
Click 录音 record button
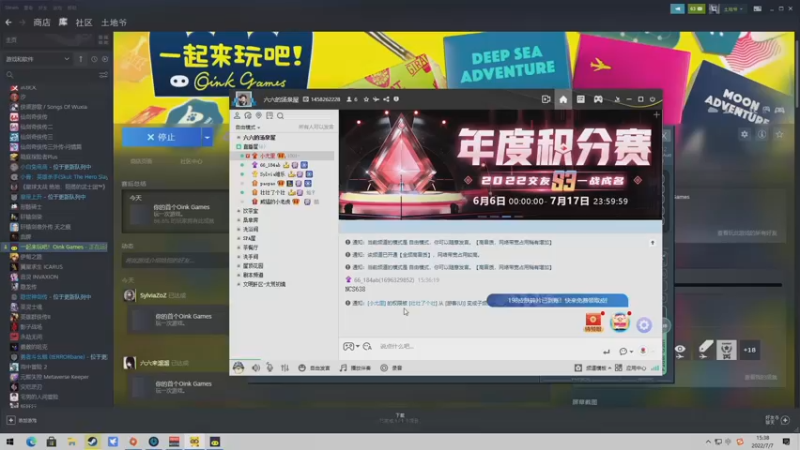[392, 368]
